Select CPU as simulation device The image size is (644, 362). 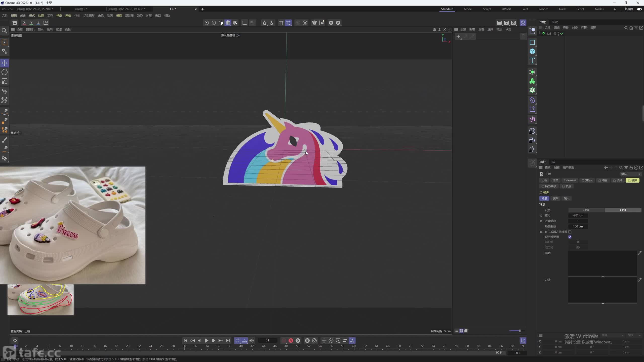586,210
